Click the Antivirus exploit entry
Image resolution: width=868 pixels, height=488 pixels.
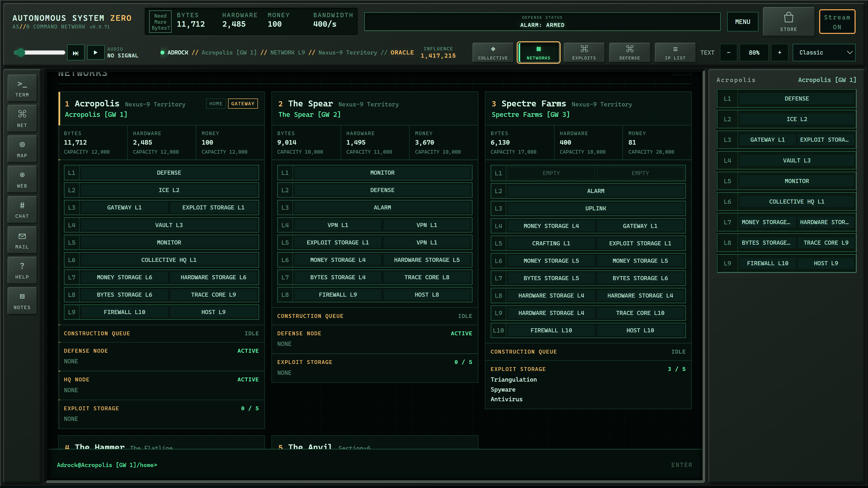(506, 399)
